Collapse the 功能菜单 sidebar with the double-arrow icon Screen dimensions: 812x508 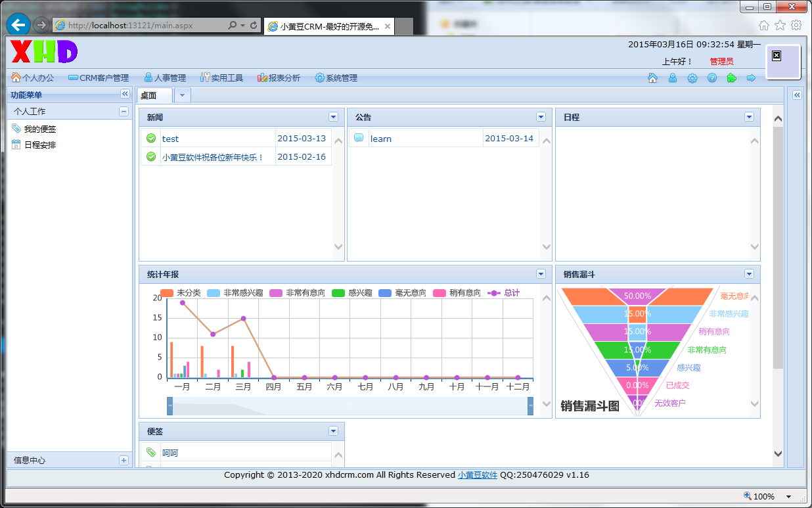click(x=125, y=95)
